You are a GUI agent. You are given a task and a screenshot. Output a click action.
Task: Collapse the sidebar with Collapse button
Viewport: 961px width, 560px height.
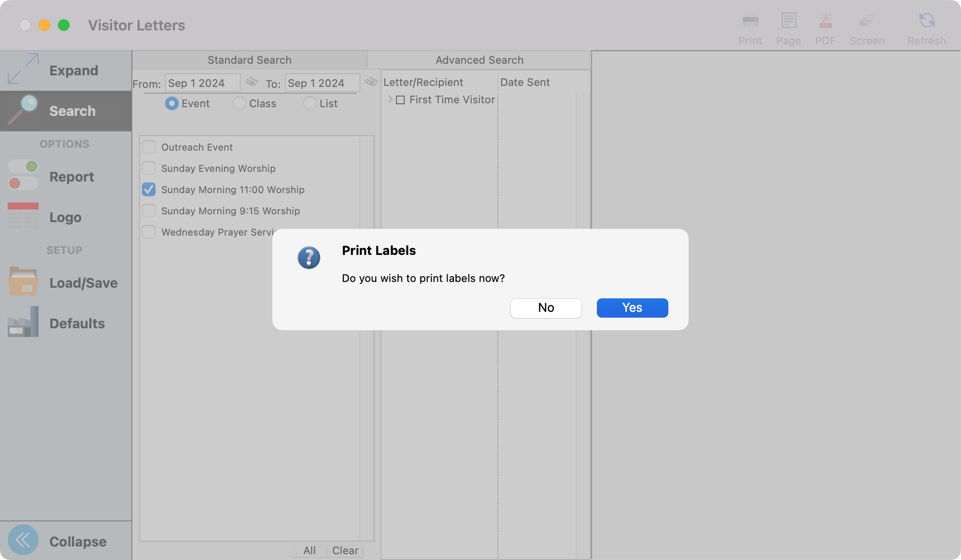tap(23, 540)
